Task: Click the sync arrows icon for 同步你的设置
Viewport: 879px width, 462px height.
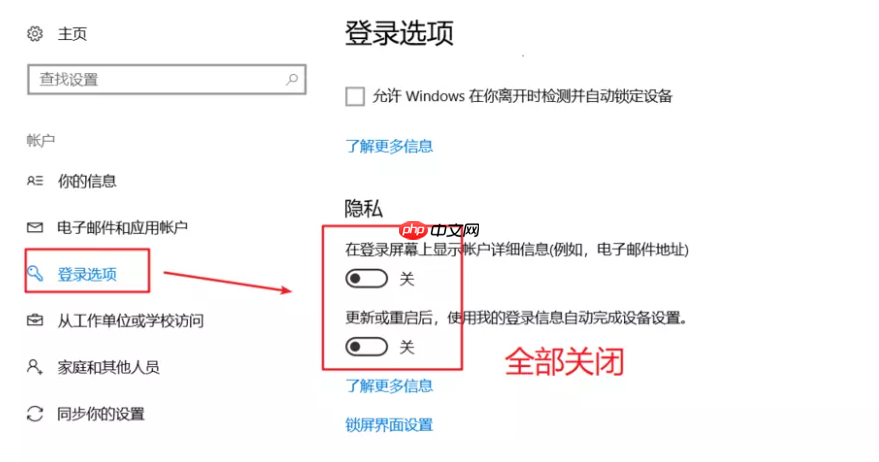Action: pyautogui.click(x=35, y=414)
